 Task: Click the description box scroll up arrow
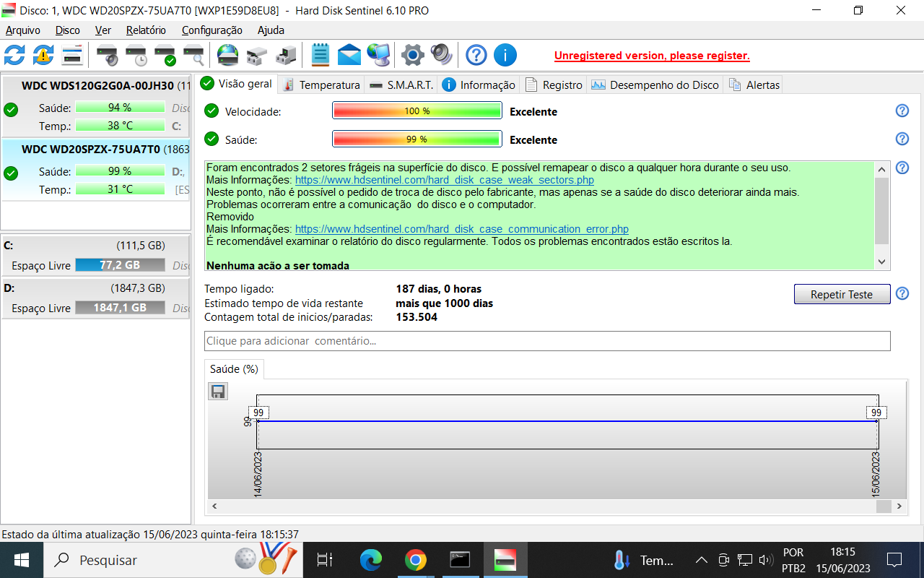881,169
